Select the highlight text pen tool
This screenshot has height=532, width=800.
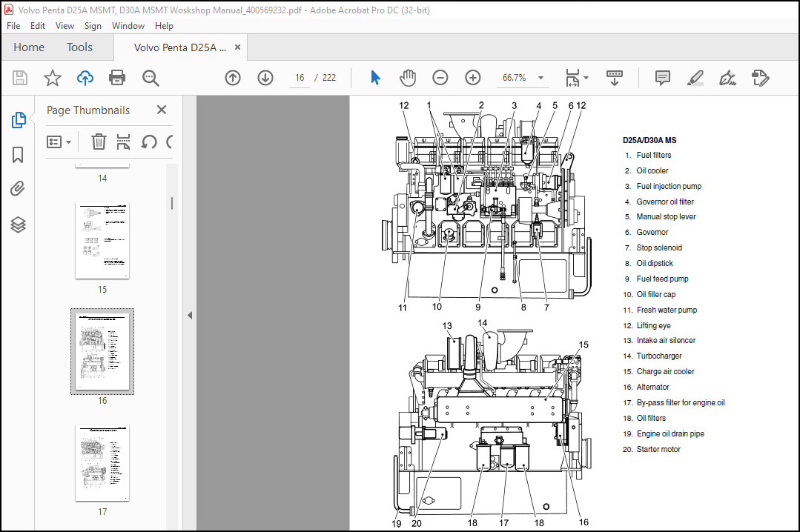click(x=695, y=78)
